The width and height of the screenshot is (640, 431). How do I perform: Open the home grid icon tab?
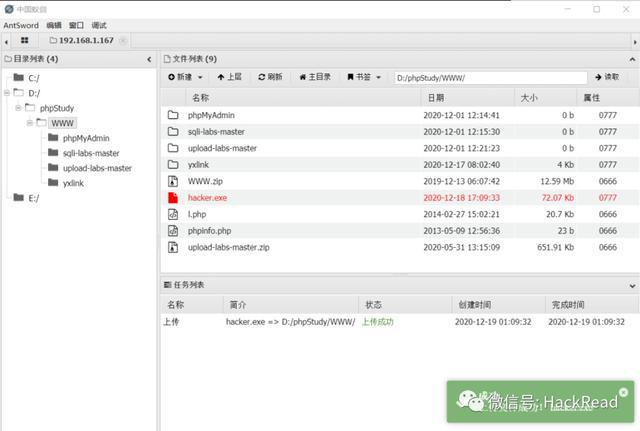[24, 40]
